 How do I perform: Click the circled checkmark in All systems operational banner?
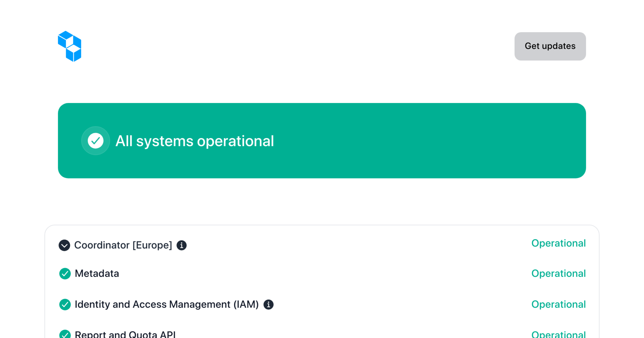96,141
